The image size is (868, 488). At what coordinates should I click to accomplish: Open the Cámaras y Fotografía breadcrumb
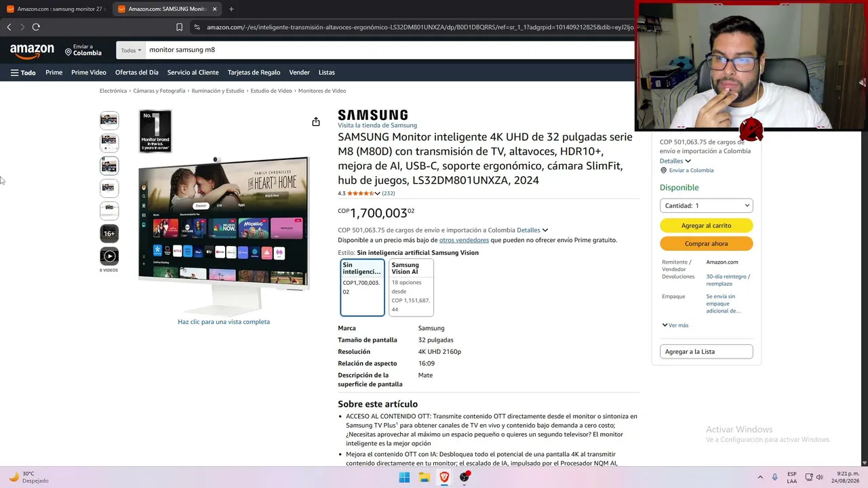click(159, 91)
